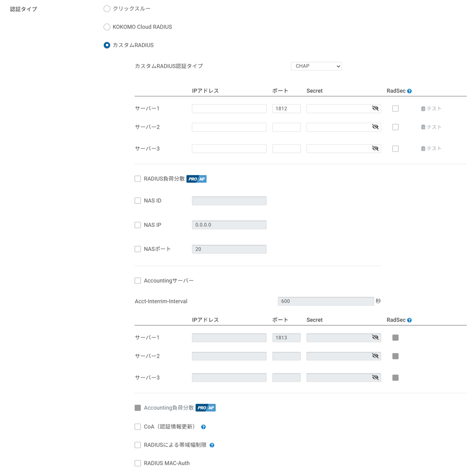Toggle Secret visibility for authentication server 2
This screenshot has height=476, width=473.
(x=375, y=127)
